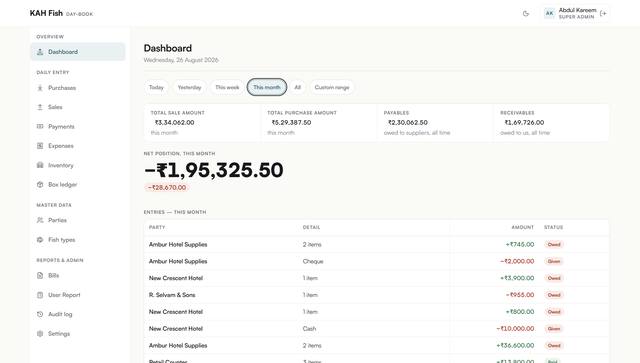Click the AK avatar badge
Screen dimensions: 640x363
click(549, 13)
